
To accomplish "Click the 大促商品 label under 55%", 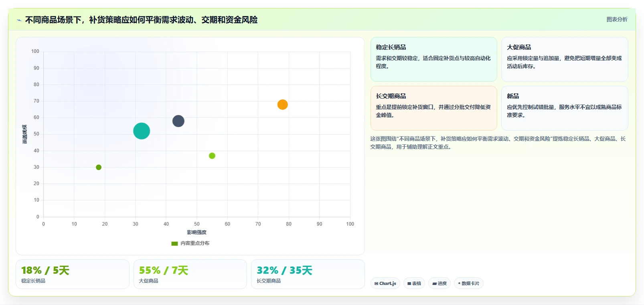I will tap(149, 281).
